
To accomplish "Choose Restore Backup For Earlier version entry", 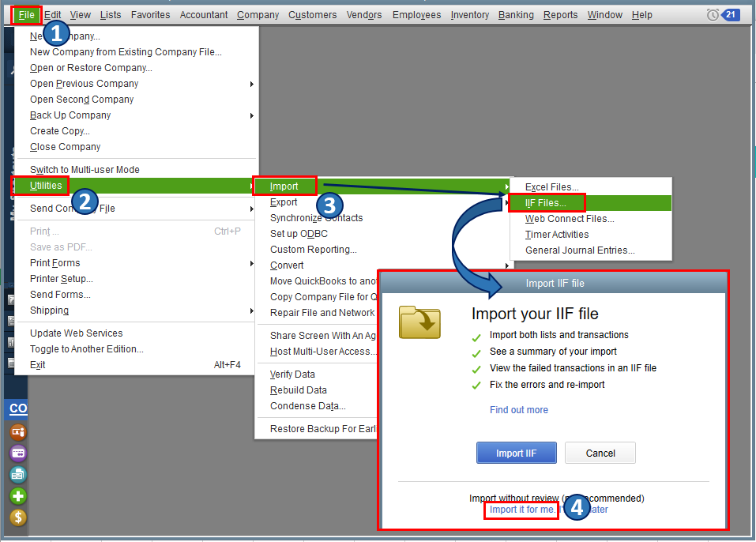I will (323, 429).
